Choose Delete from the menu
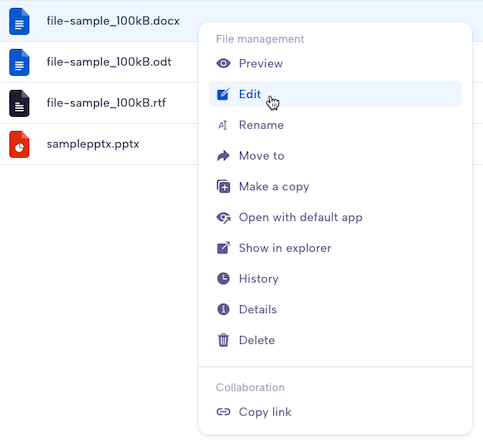483x447 pixels. [x=335, y=340]
